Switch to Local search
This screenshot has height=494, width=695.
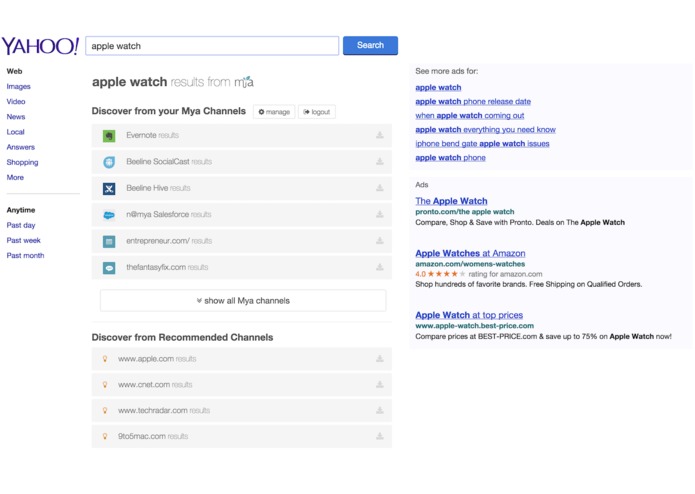tap(16, 132)
